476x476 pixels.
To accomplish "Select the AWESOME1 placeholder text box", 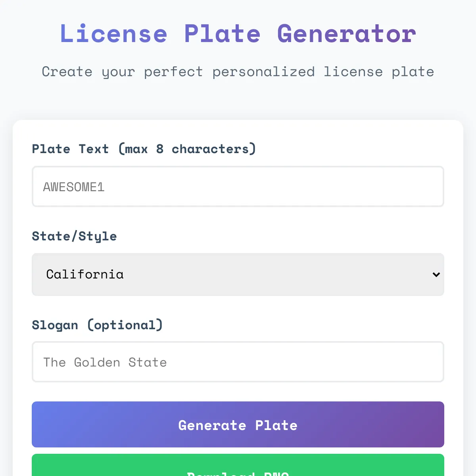I will [x=238, y=186].
